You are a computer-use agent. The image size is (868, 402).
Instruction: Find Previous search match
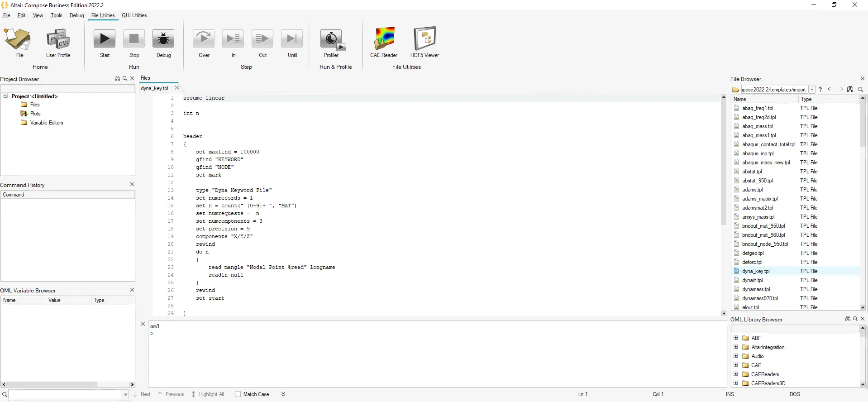175,394
